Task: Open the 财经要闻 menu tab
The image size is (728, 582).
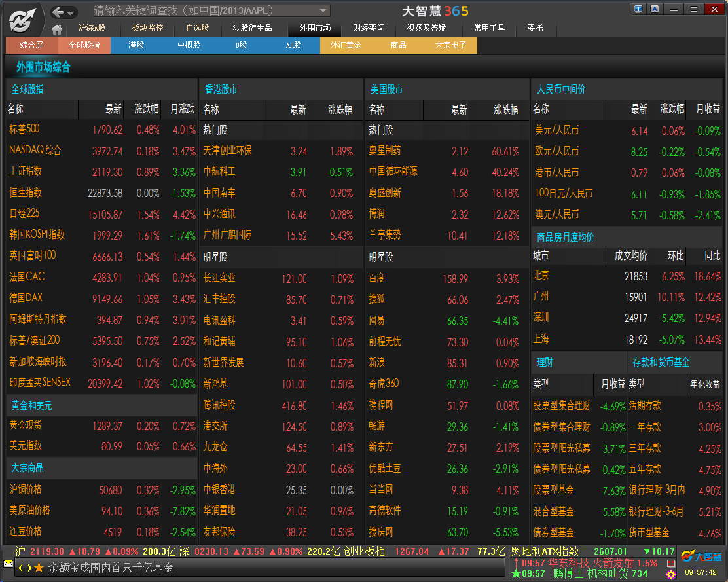Action: click(369, 28)
